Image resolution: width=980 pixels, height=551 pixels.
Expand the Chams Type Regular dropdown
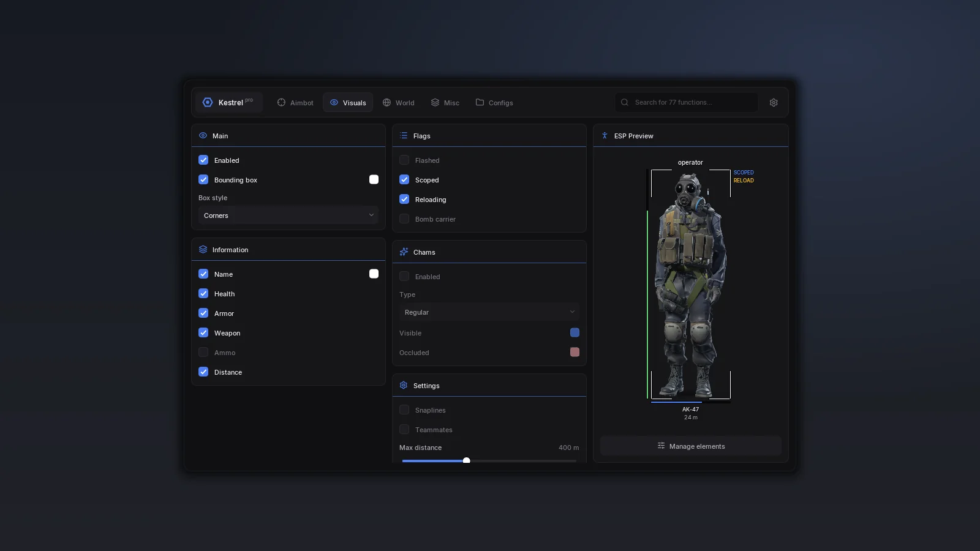[x=489, y=312]
